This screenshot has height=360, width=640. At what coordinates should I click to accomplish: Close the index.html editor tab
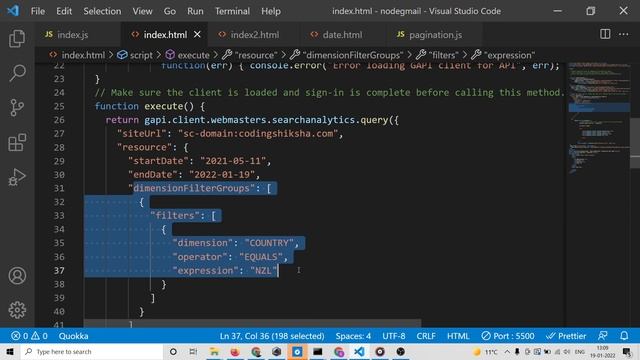pos(197,34)
